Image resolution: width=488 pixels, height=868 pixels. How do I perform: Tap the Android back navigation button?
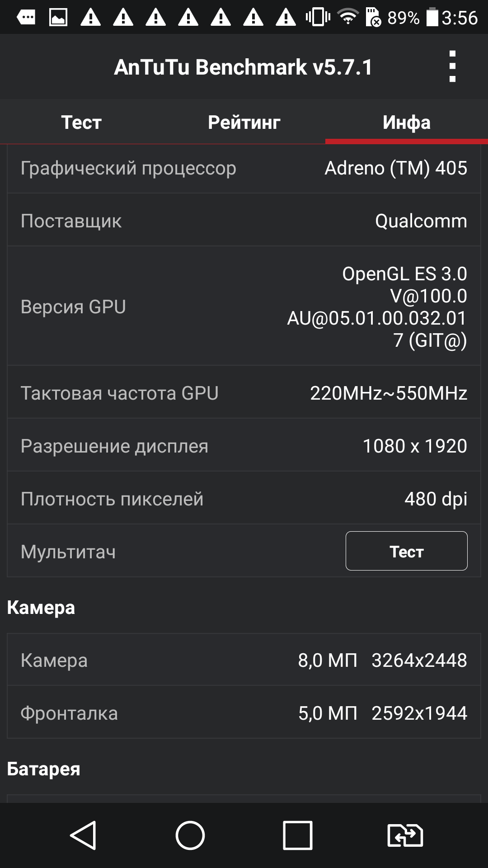click(x=83, y=835)
